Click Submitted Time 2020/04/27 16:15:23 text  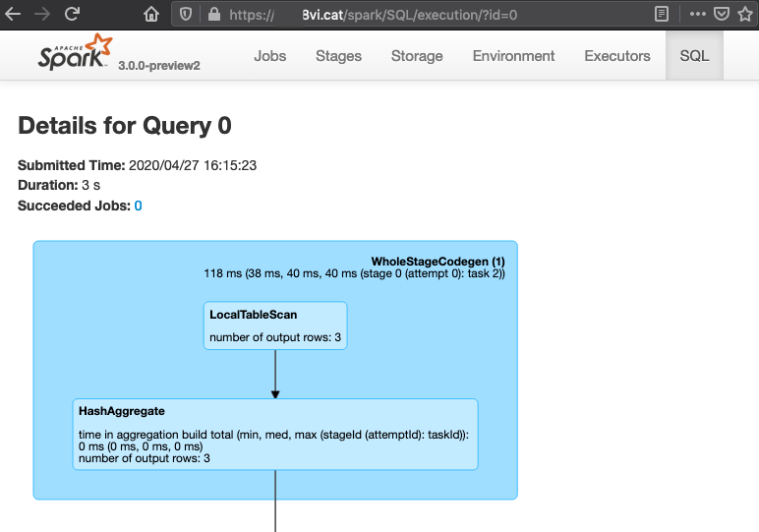click(x=138, y=165)
